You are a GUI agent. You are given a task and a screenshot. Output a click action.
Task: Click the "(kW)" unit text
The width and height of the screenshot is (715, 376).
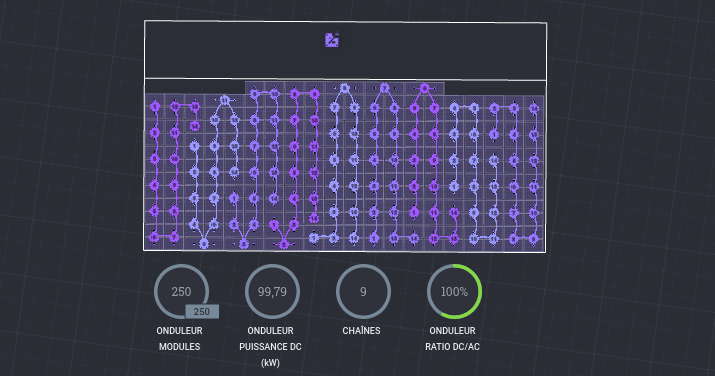[x=270, y=363]
